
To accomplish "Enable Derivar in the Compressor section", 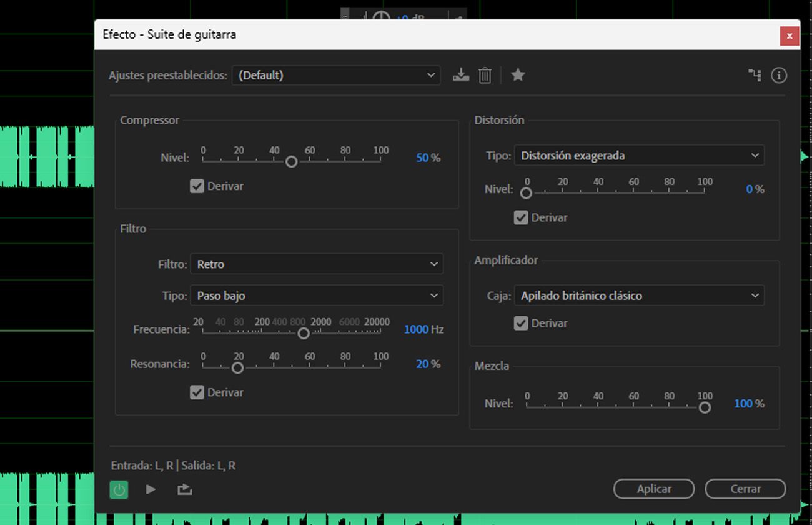I will 198,186.
